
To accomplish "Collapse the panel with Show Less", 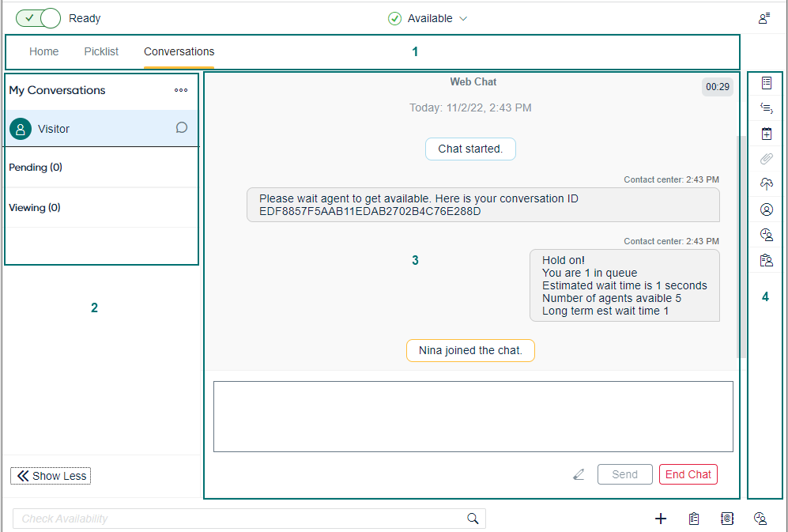I will [51, 476].
